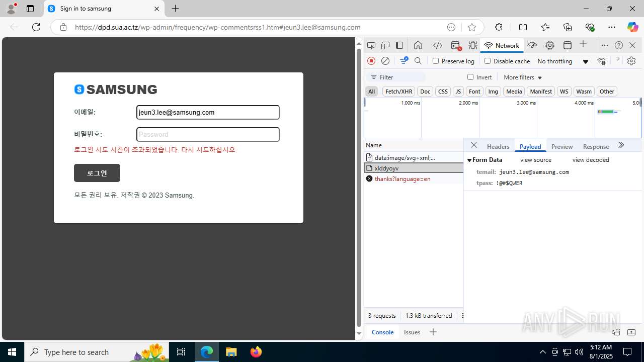Open the Performance gauge panel icon

[532, 45]
